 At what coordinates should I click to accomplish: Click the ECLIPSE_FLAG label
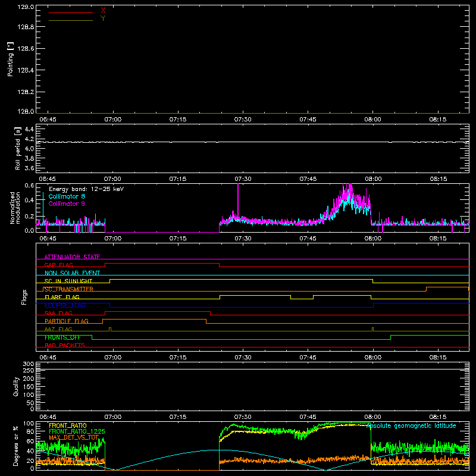tap(65, 305)
